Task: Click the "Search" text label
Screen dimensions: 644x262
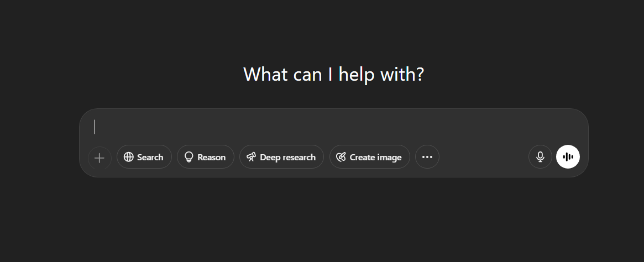Action: tap(150, 158)
